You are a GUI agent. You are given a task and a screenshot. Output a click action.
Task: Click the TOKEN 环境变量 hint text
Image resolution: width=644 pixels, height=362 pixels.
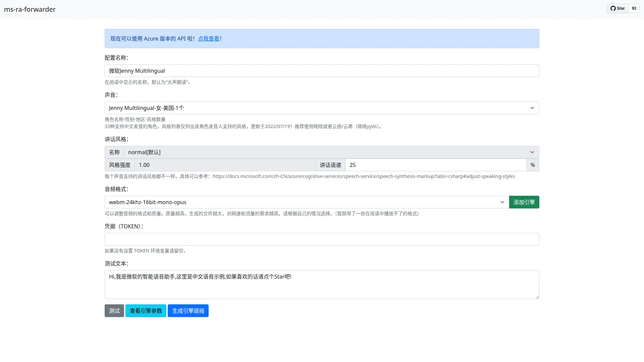(146, 251)
